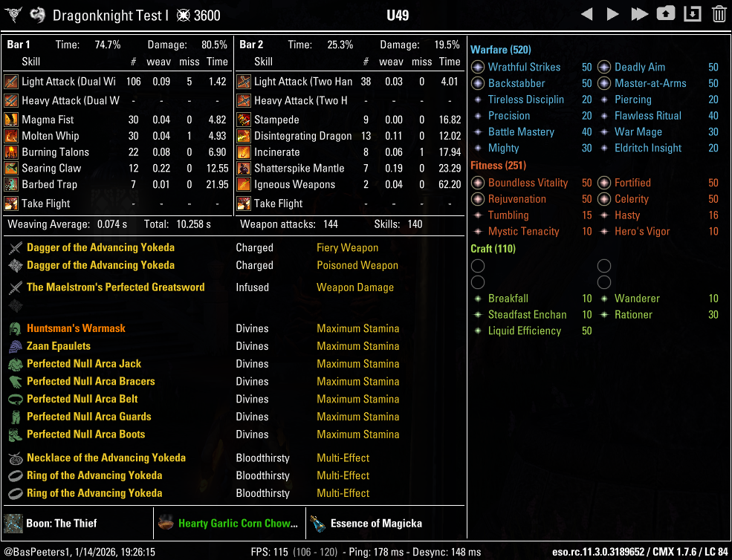This screenshot has height=560, width=732.
Task: Click the Searing Claw skill icon
Action: pos(10,168)
